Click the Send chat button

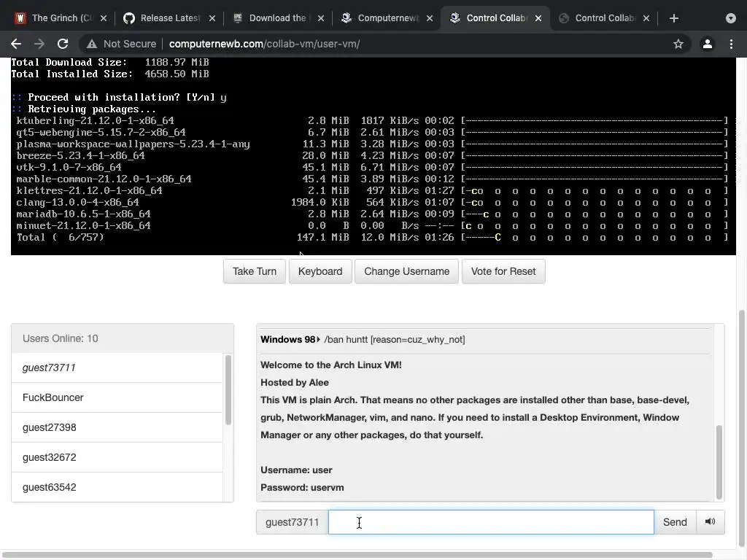coord(675,522)
